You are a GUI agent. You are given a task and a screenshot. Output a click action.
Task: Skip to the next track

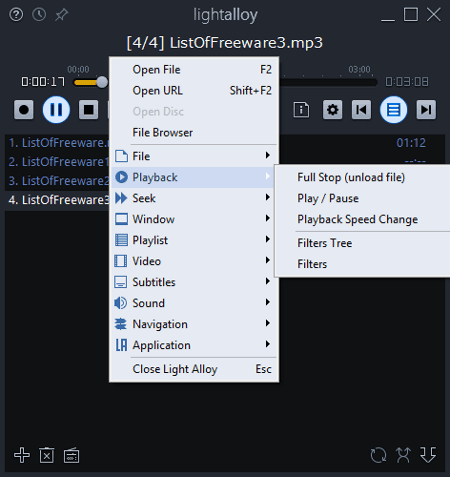click(426, 109)
